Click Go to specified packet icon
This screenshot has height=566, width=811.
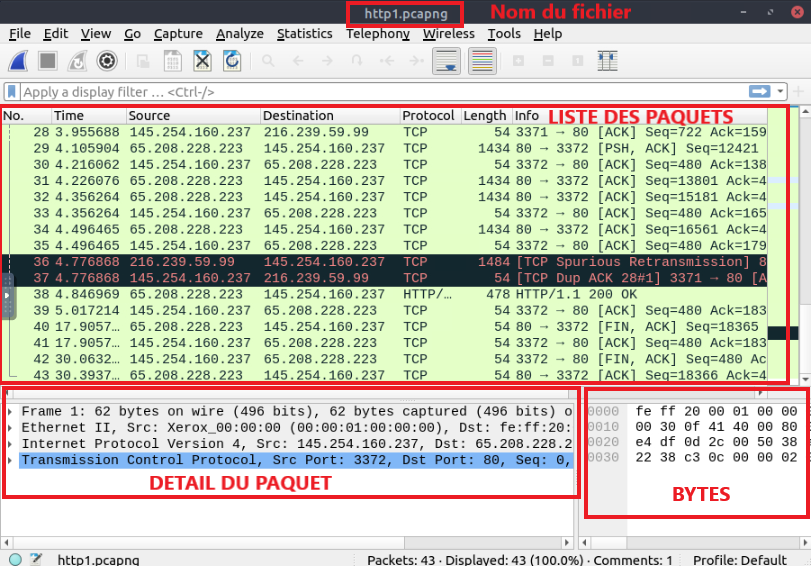[x=357, y=61]
